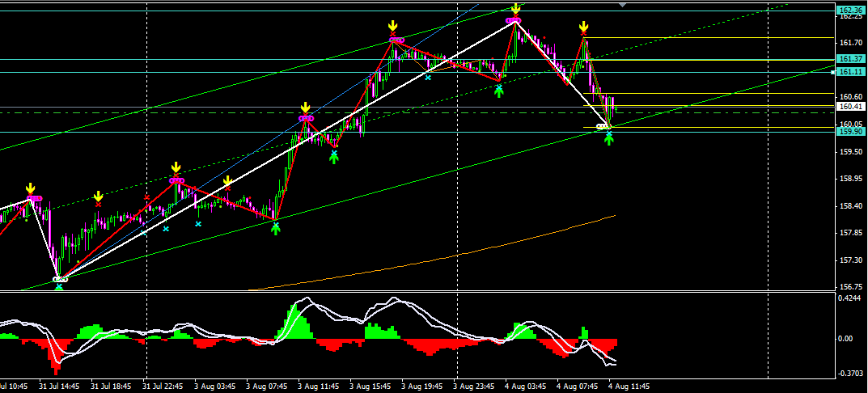Select green up arrow at 31 Jul 14:45 bottom
The image size is (868, 393).
(58, 287)
